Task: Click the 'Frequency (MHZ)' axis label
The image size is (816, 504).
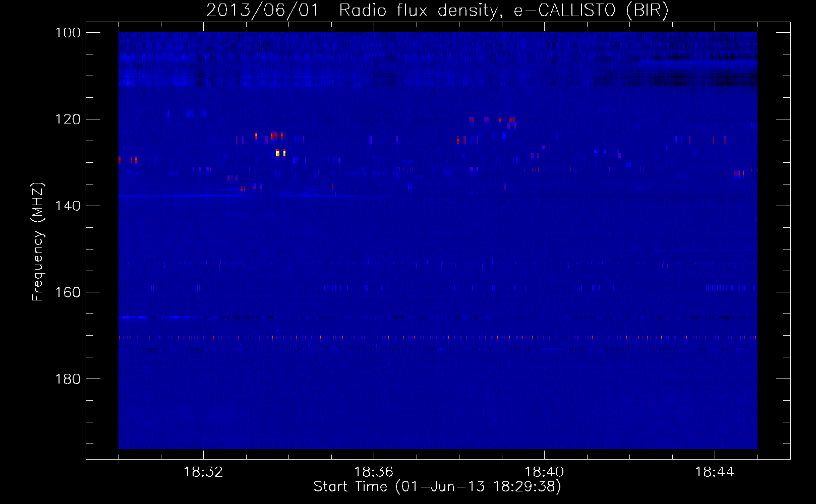Action: point(38,242)
